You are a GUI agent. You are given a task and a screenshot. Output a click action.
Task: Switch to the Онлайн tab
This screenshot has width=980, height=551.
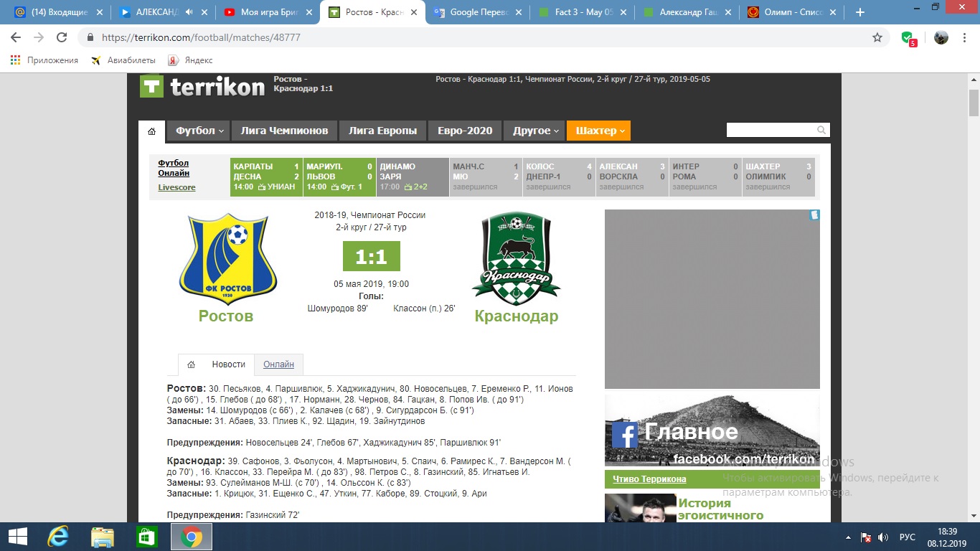[x=278, y=364]
